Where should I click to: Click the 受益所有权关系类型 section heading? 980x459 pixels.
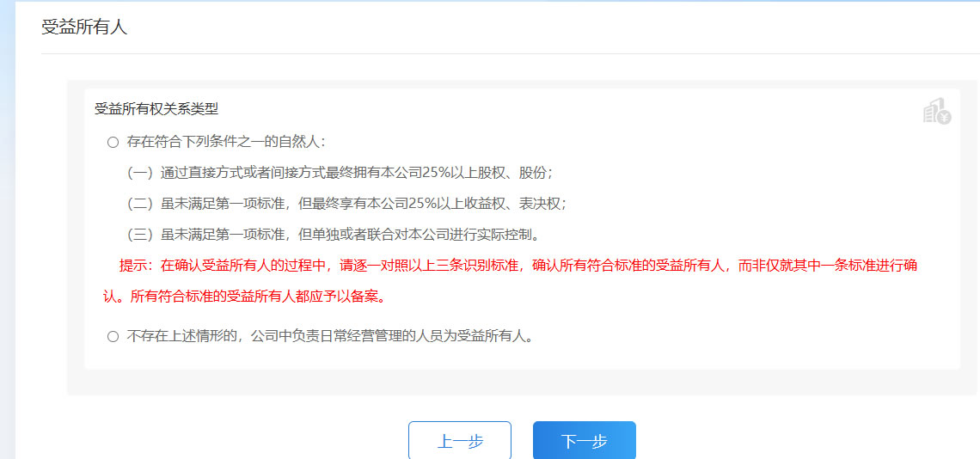tap(156, 109)
